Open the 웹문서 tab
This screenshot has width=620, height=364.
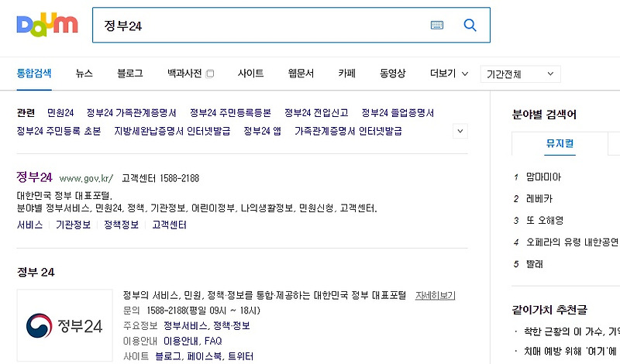(301, 74)
